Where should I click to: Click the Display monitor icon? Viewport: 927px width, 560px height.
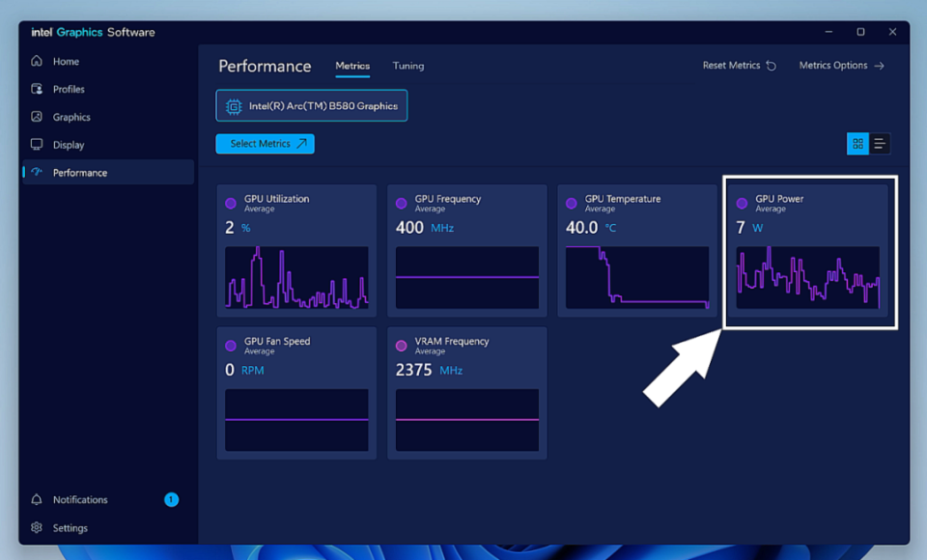(37, 144)
